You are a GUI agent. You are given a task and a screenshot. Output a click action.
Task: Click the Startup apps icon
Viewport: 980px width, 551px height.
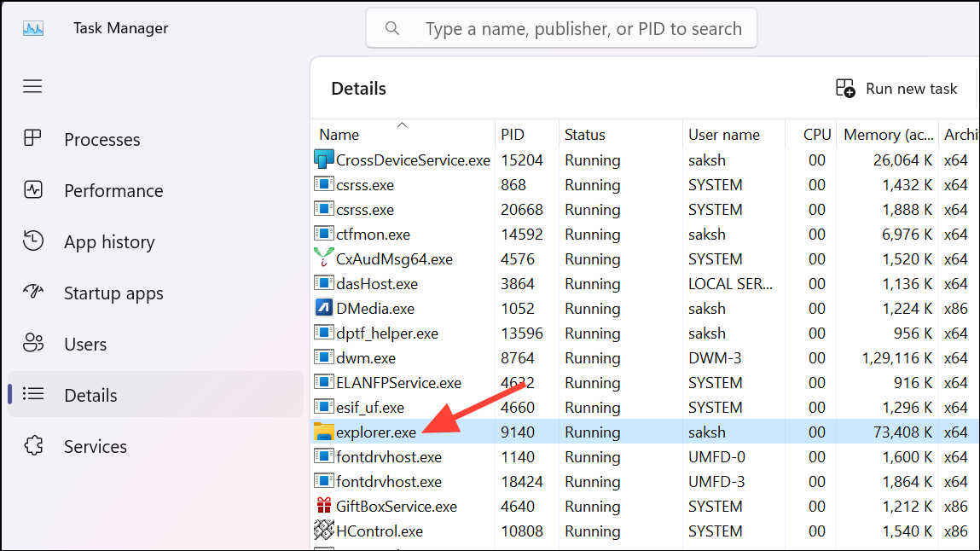32,293
